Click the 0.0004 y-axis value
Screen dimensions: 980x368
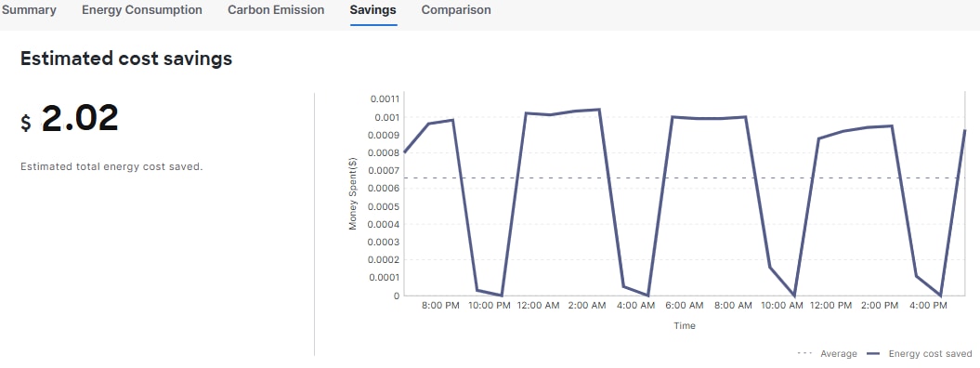tap(385, 224)
